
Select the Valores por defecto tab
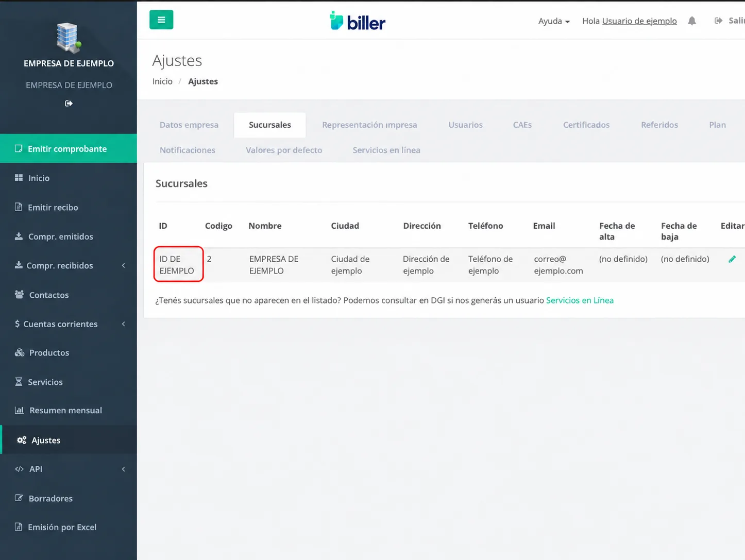pos(284,150)
